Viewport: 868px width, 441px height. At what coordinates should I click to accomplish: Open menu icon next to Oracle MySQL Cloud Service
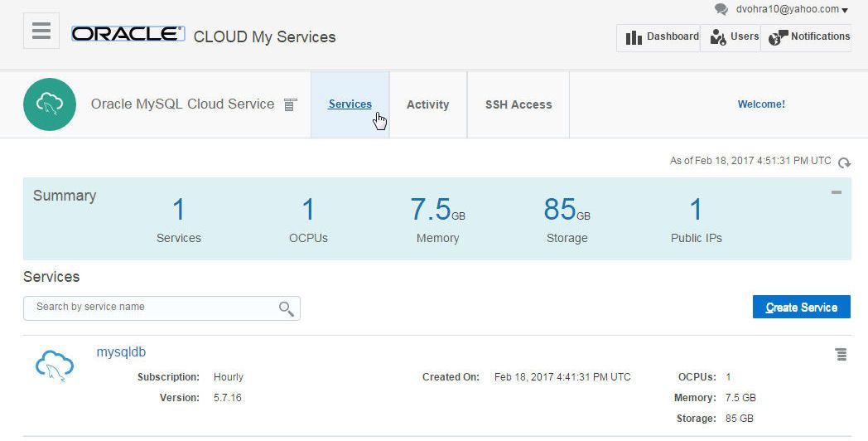point(291,104)
